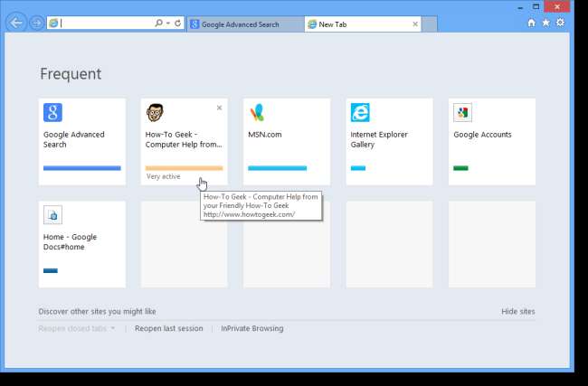The image size is (588, 386).
Task: Switch to the Google Advanced Search tab
Action: pos(246,24)
